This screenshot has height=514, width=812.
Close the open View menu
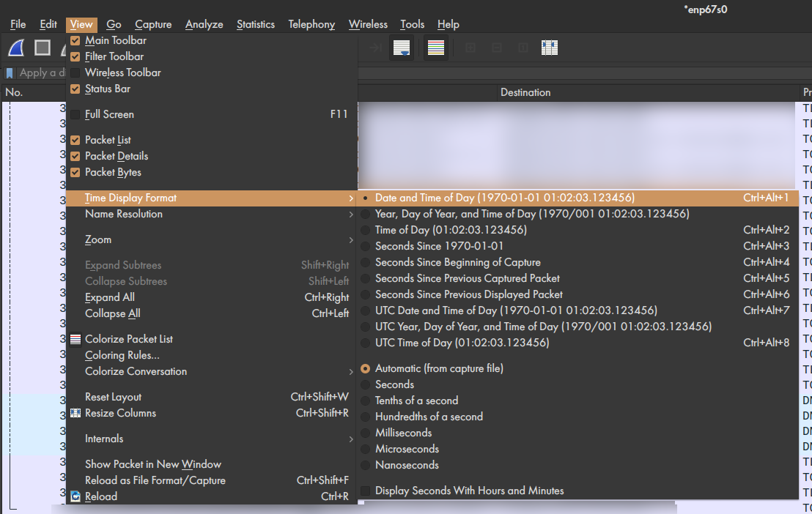tap(81, 24)
